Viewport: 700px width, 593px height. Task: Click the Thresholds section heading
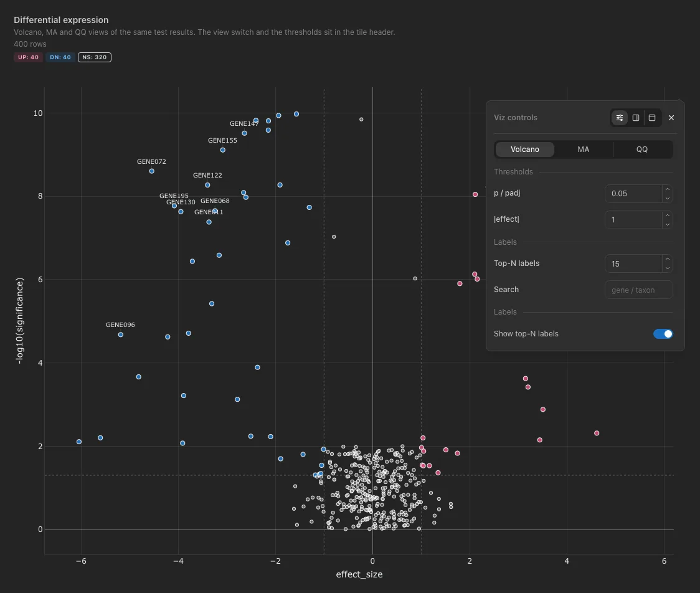(513, 172)
